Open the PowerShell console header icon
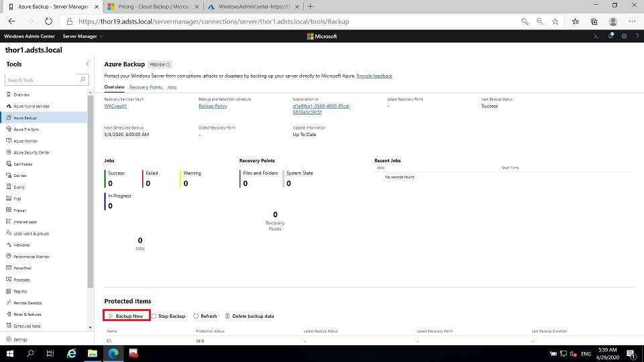 coord(596,36)
